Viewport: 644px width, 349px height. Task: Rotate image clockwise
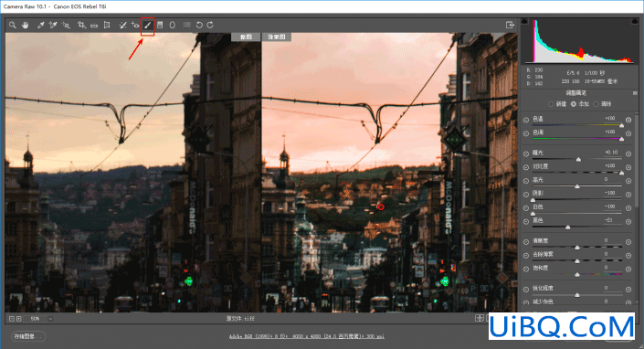pos(210,25)
